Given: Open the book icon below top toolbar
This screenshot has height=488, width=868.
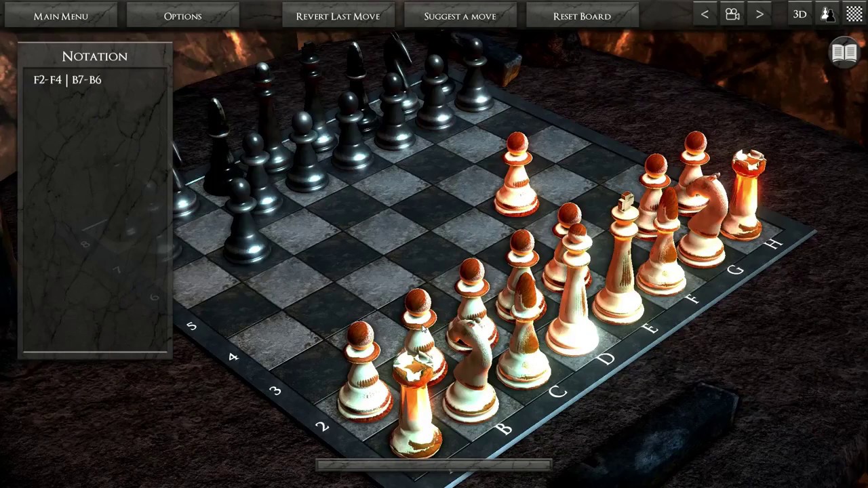Looking at the screenshot, I should click(844, 53).
